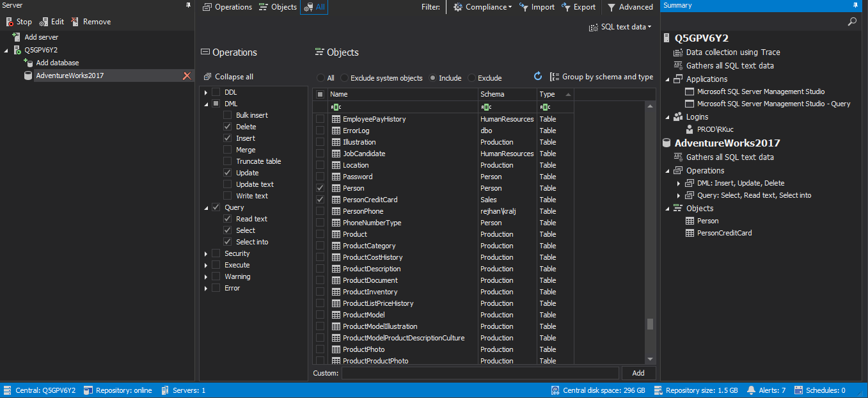Pin the Summary panel
Screen dimensions: 868x398
[x=856, y=5]
